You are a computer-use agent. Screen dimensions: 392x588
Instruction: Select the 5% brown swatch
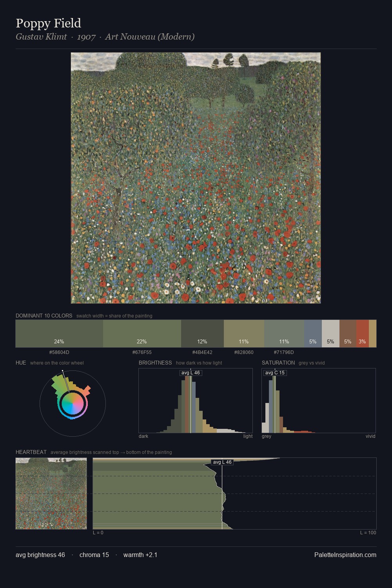[348, 334]
